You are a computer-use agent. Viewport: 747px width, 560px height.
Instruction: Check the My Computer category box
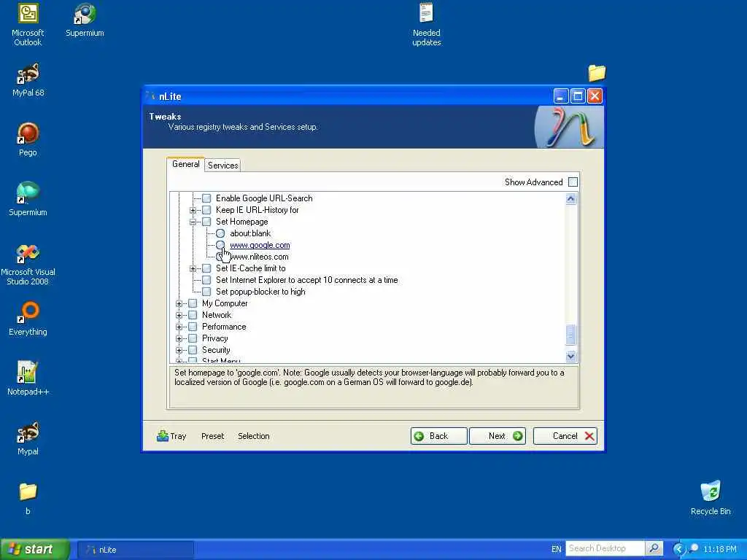[x=193, y=303]
